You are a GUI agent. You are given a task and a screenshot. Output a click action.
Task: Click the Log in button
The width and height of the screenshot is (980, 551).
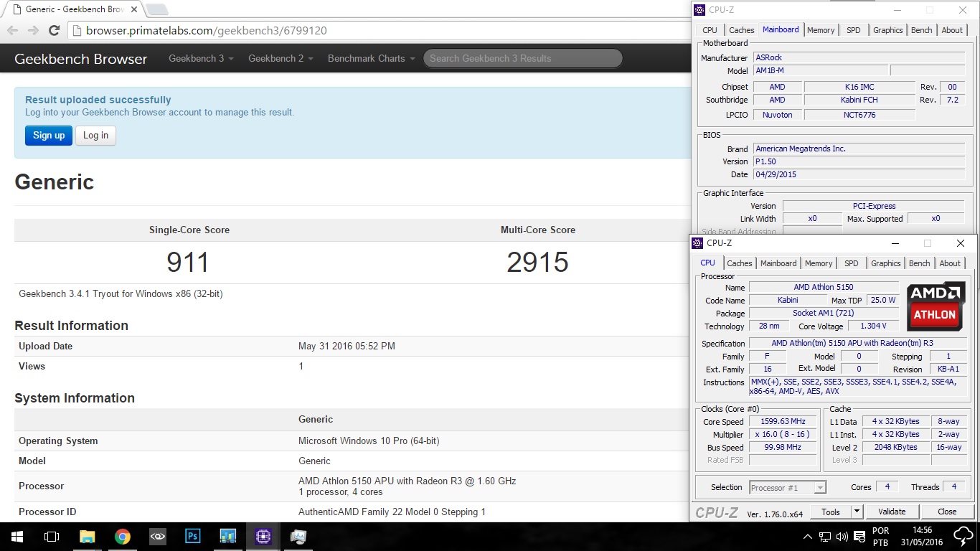[x=95, y=135]
